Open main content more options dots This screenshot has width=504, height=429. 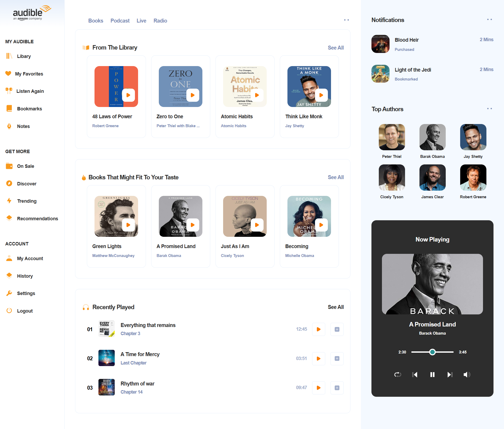point(346,20)
